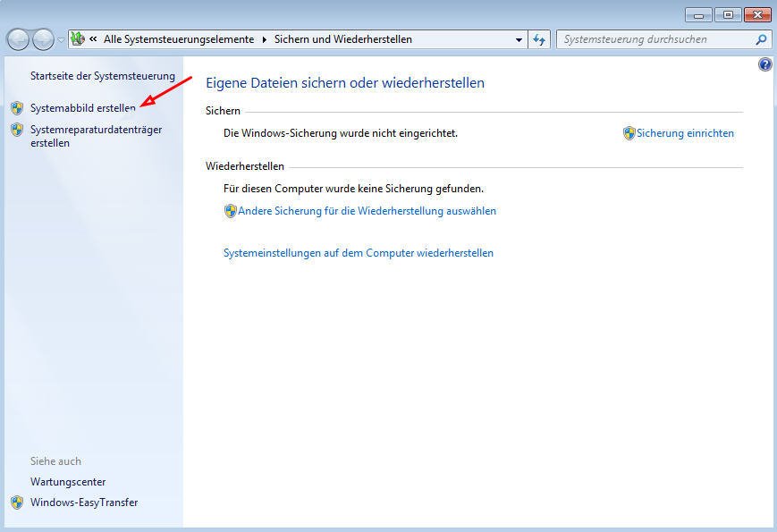Open 'Systemeinstellungen auf dem Computer wiederherstellen'

359,253
